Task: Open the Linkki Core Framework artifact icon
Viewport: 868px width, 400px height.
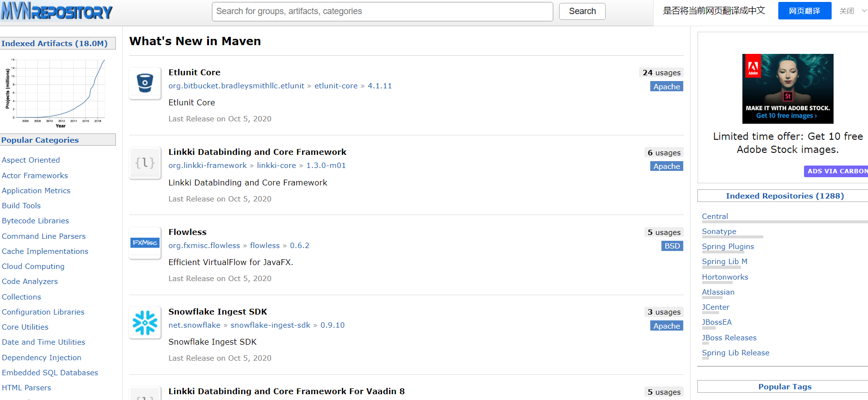Action: (x=145, y=163)
